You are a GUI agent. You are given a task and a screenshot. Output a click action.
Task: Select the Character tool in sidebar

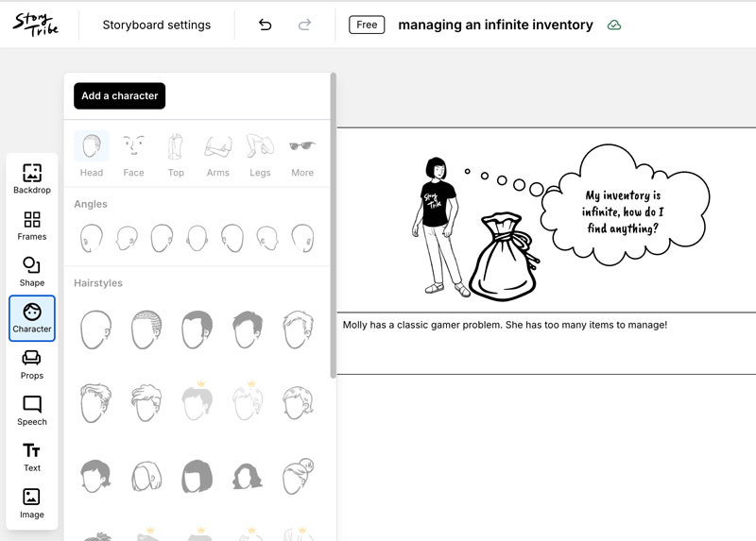point(32,318)
